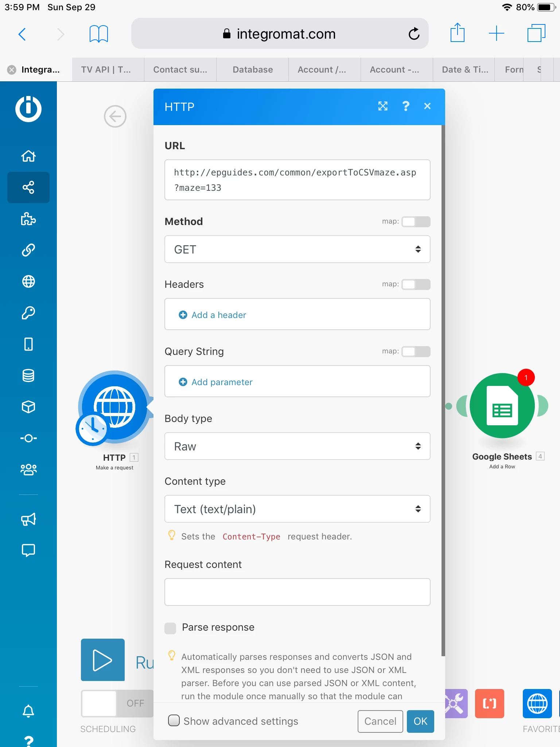Switch to Date & Ti... tab
This screenshot has width=560, height=747.
pyautogui.click(x=464, y=70)
